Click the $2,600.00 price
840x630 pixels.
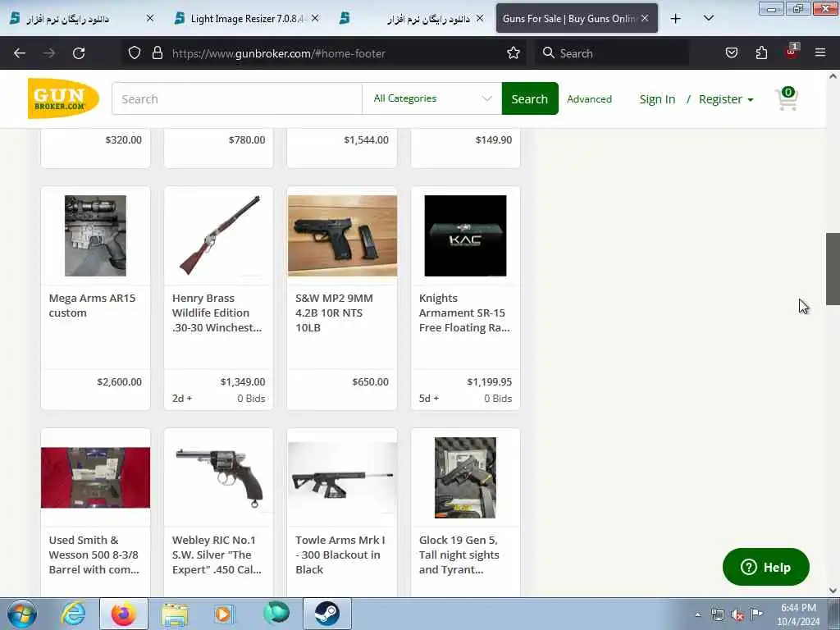pos(120,382)
